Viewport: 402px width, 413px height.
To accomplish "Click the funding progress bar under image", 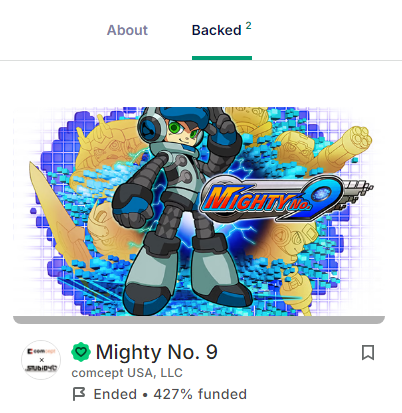I will (x=199, y=320).
